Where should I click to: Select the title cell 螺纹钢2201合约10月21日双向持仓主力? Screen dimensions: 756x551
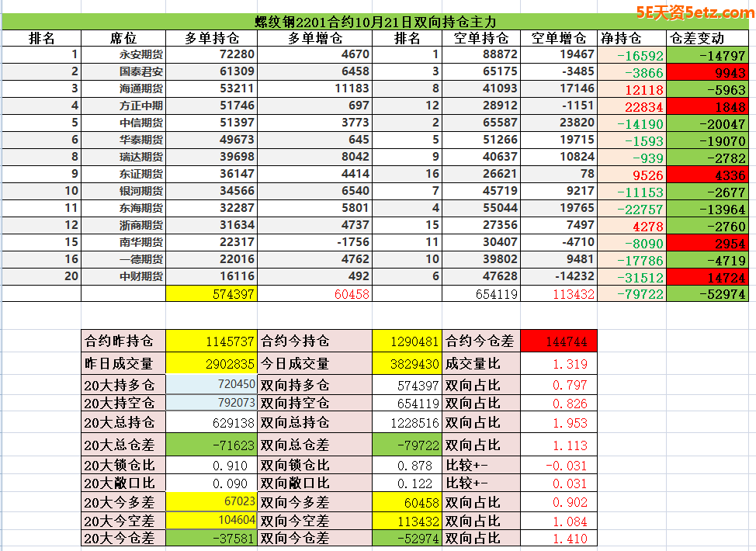(375, 23)
